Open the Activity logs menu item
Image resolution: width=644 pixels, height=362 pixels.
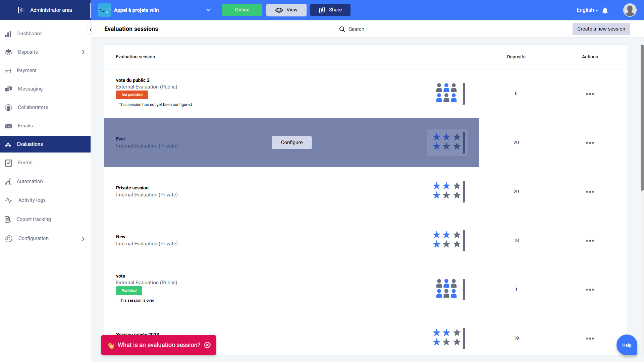pos(32,200)
